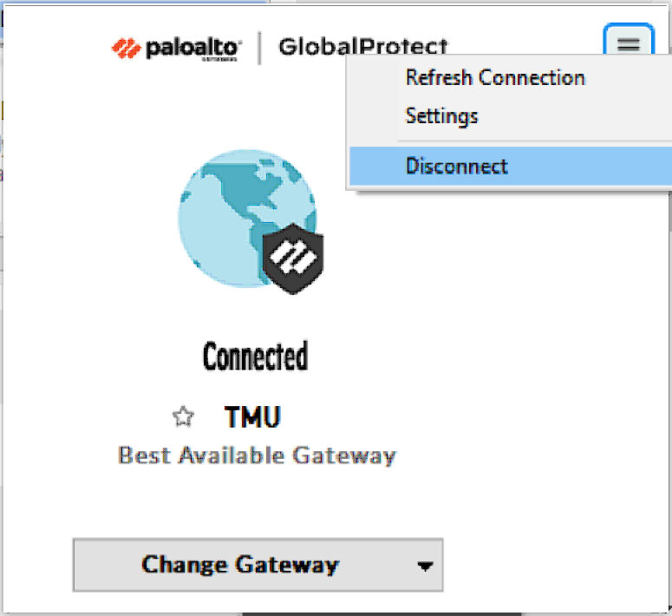Click the star favorite icon beside TMU
Image resolution: width=672 pixels, height=616 pixels.
click(x=183, y=416)
